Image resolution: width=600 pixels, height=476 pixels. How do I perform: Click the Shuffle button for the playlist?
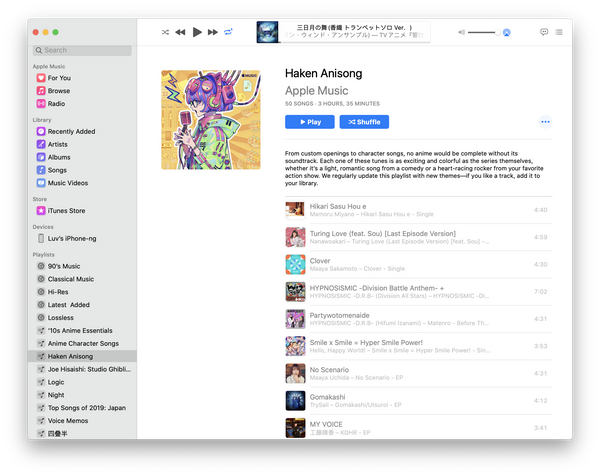point(364,122)
